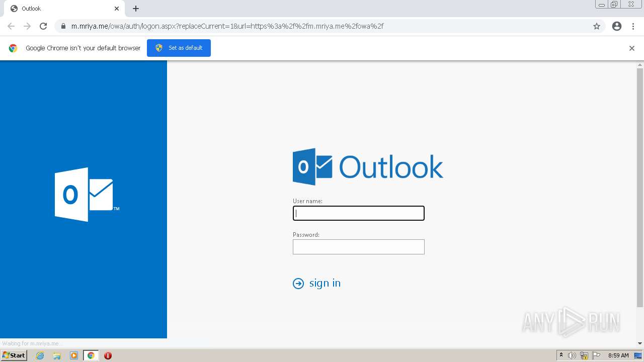Viewport: 644px width, 362px height.
Task: Open Chrome three-dot menu
Action: [633, 26]
